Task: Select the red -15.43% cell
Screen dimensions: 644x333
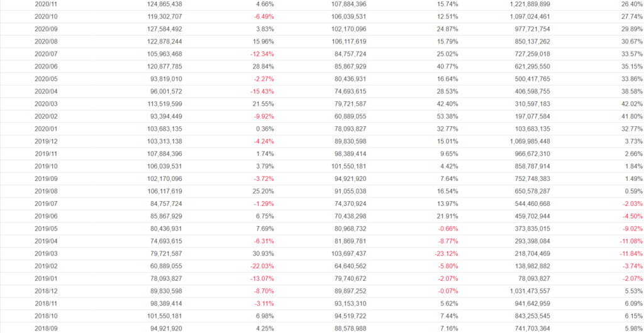Action: 260,92
